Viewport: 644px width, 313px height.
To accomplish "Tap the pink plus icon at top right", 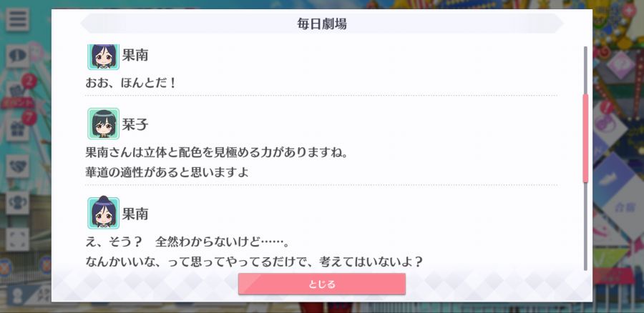I will [629, 9].
